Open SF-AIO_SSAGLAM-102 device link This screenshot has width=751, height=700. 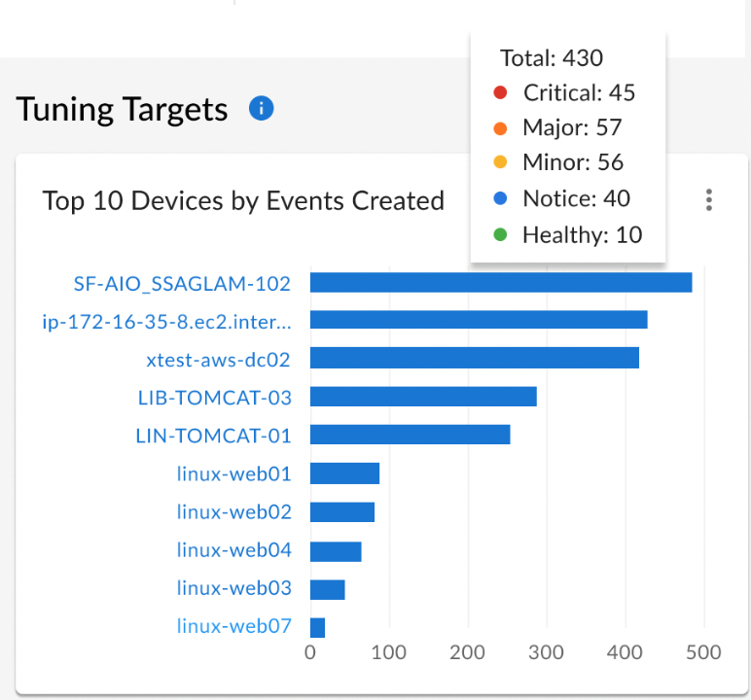coord(182,284)
